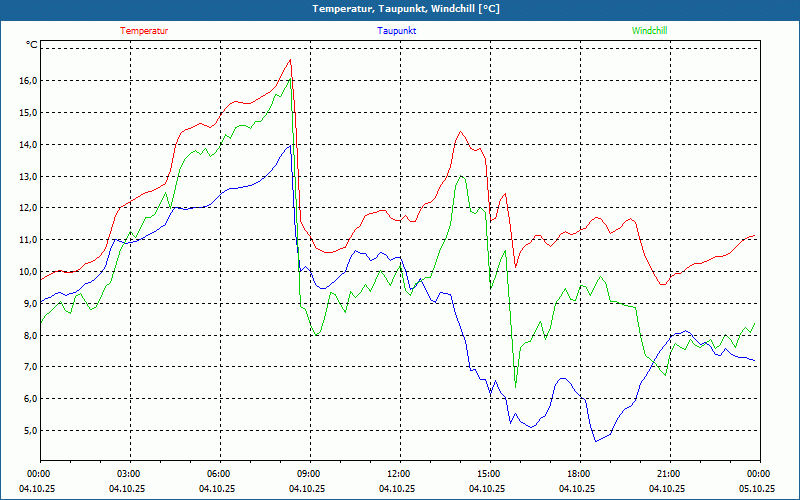Click the green windchill curve's peak near 14:00

pos(460,177)
